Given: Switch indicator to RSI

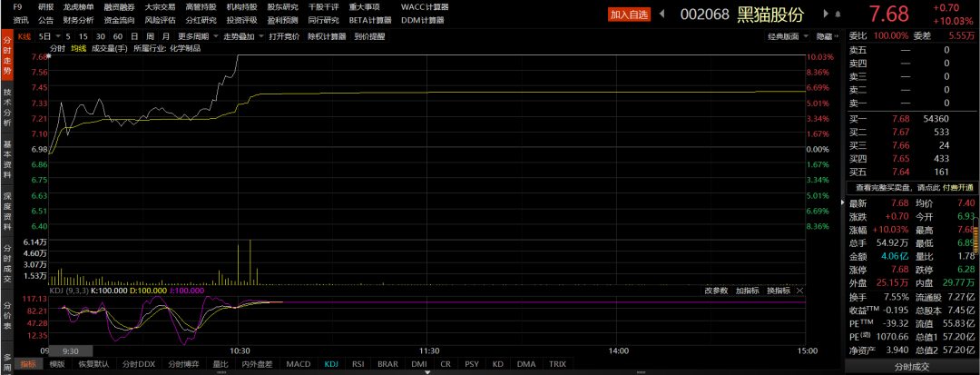Looking at the screenshot, I should 358,363.
